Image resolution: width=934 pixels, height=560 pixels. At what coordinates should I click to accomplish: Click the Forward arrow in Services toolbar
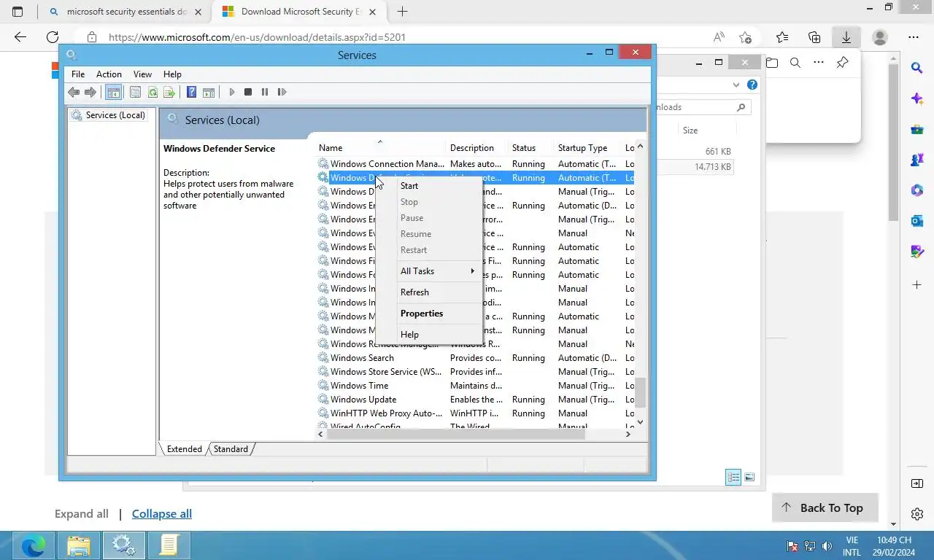(90, 92)
